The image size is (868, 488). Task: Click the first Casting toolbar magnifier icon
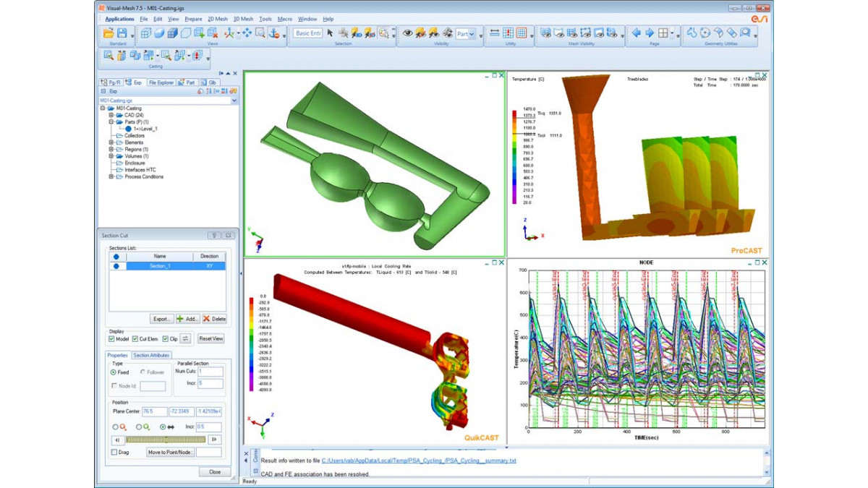[109, 56]
